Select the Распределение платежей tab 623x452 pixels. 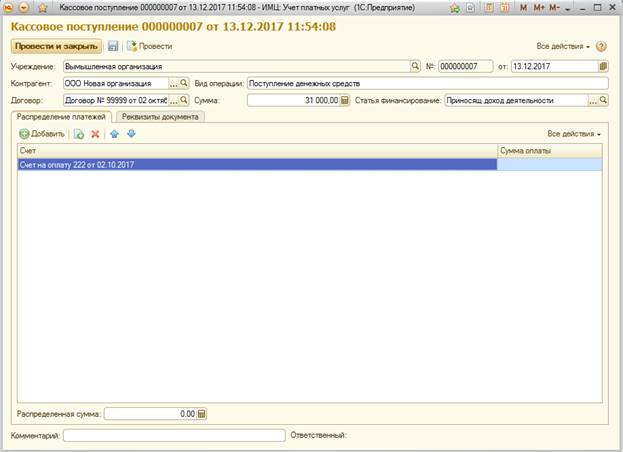pyautogui.click(x=62, y=116)
